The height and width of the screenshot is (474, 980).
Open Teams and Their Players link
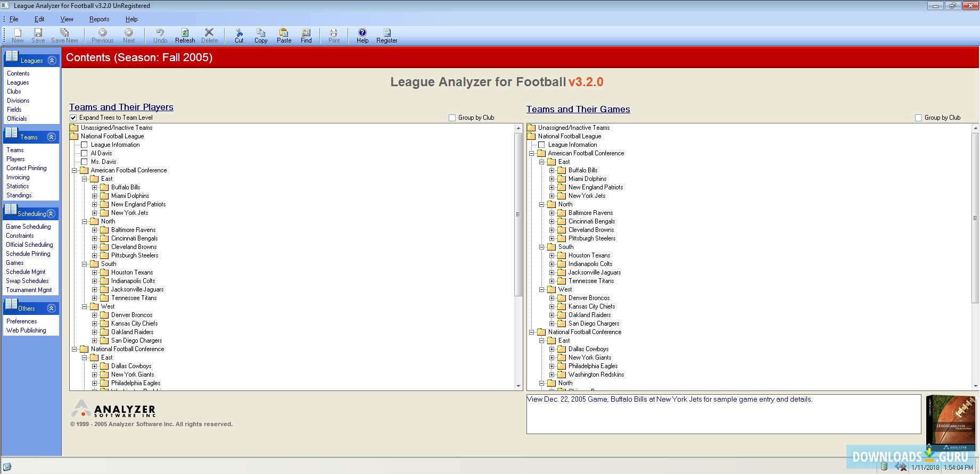tap(121, 107)
